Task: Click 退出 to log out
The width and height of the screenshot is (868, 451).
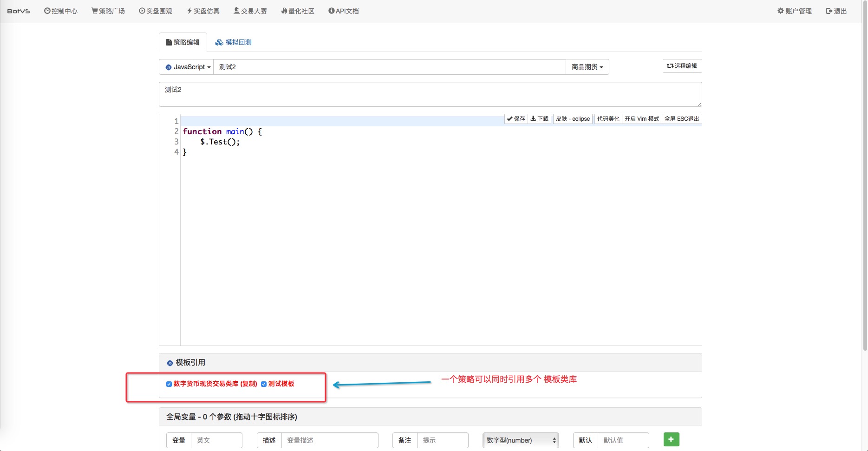Action: pos(836,11)
